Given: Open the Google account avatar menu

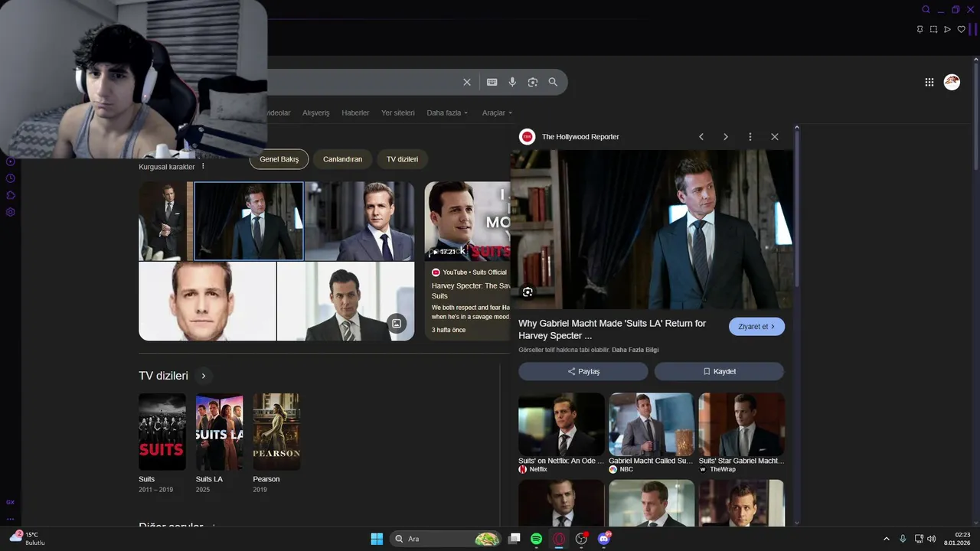Looking at the screenshot, I should tap(952, 82).
